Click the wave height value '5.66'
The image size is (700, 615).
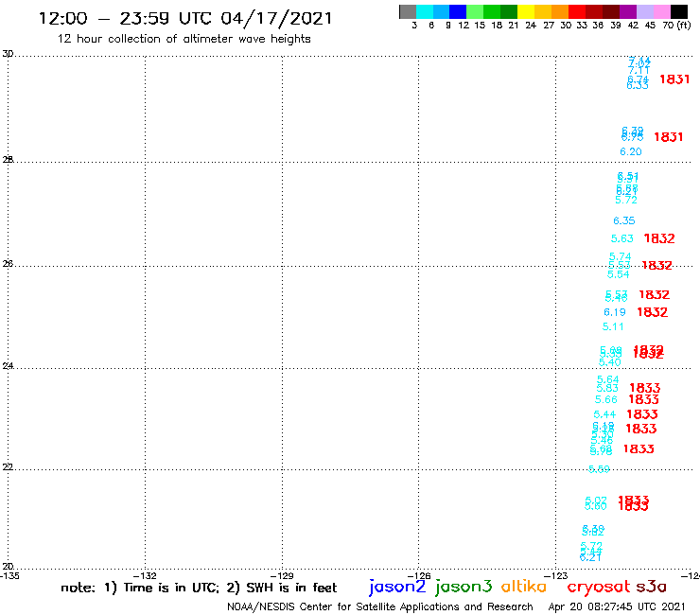pyautogui.click(x=605, y=399)
